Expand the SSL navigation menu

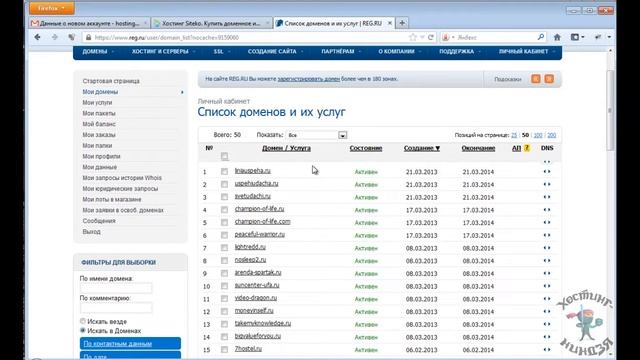[222, 51]
